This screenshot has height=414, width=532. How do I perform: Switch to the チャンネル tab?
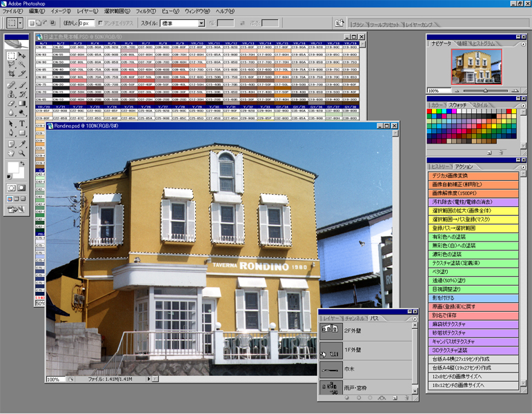[355, 319]
